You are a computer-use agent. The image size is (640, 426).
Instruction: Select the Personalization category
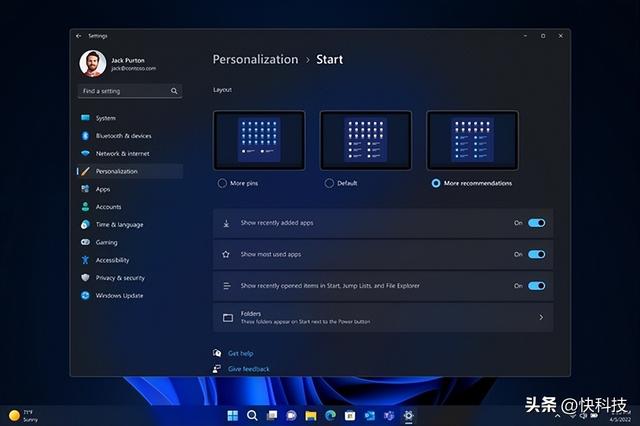click(x=130, y=171)
